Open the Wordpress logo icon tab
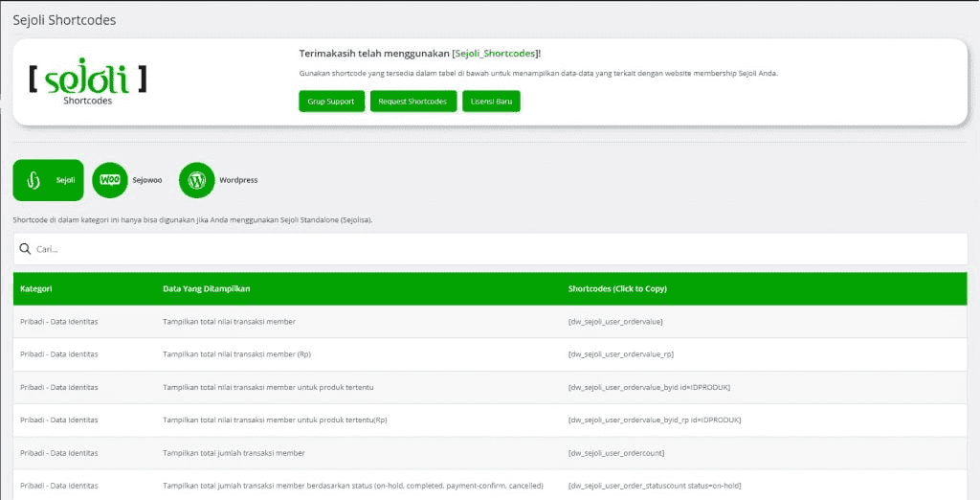The width and height of the screenshot is (980, 500). tap(197, 180)
